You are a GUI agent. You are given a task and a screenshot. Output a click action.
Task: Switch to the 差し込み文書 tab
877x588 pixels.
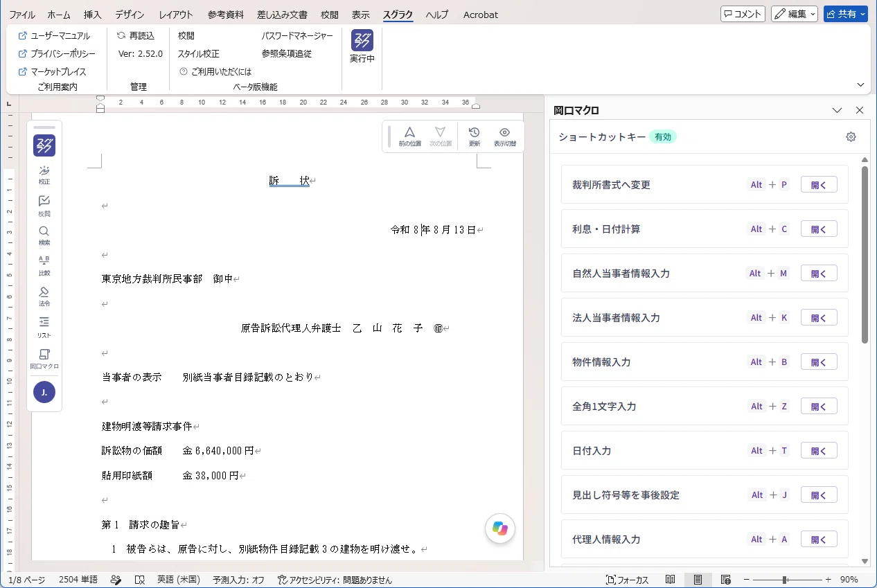click(282, 15)
